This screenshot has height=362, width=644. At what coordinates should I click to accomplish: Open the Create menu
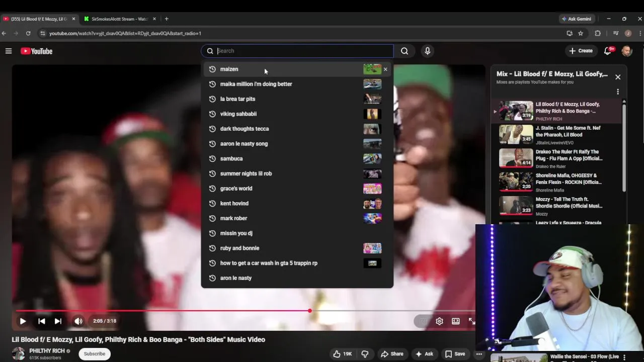(x=581, y=51)
